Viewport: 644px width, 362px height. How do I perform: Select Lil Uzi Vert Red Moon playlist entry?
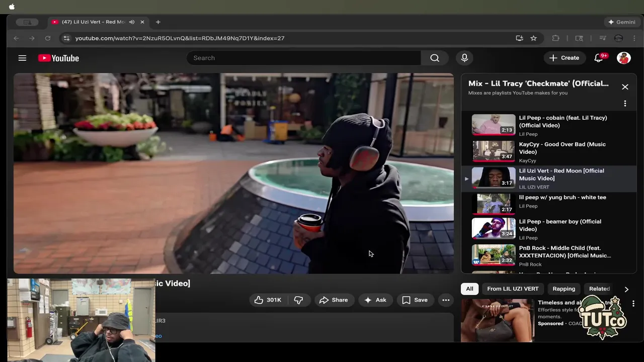(x=549, y=179)
